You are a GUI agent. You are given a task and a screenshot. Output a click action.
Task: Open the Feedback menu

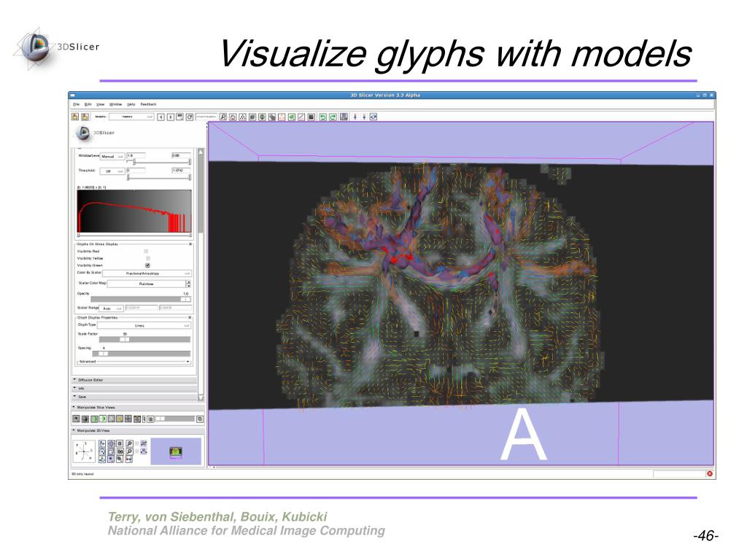(148, 104)
